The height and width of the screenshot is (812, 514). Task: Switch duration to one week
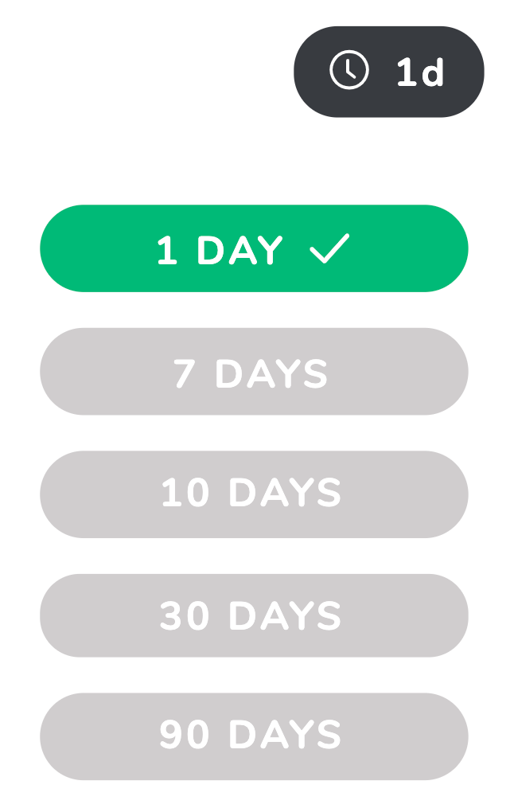(254, 371)
